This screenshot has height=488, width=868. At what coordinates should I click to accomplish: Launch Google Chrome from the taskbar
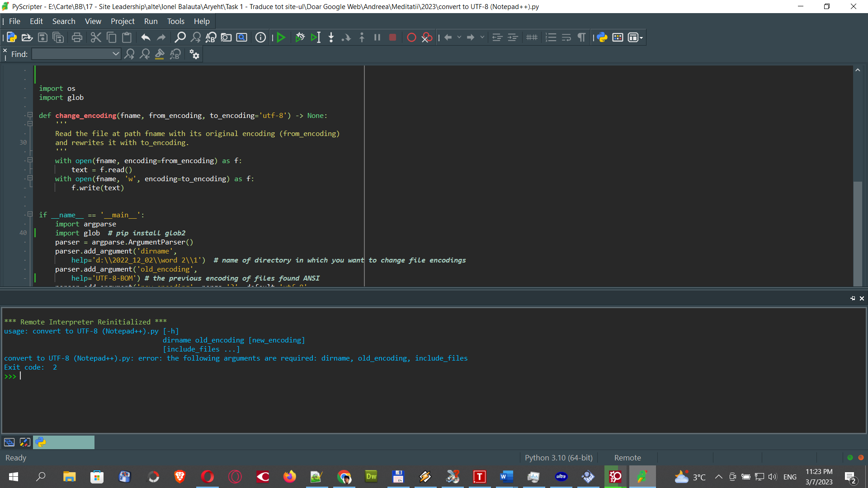pos(344,477)
